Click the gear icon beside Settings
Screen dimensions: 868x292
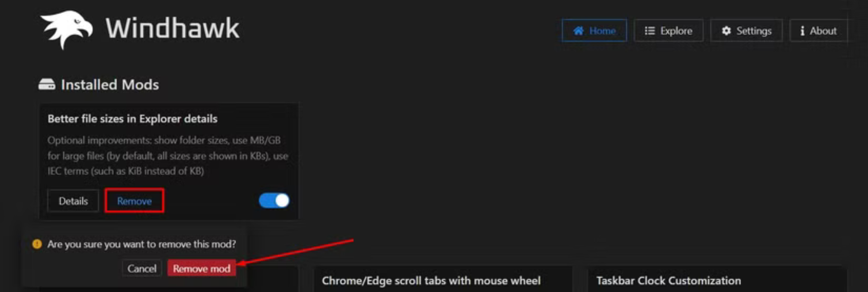726,31
